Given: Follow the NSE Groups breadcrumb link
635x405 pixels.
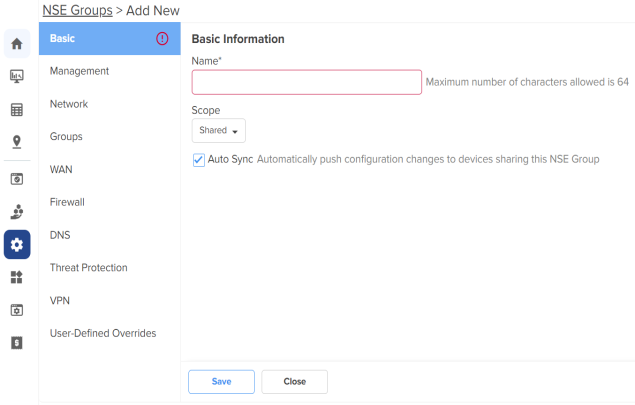Looking at the screenshot, I should tap(77, 11).
